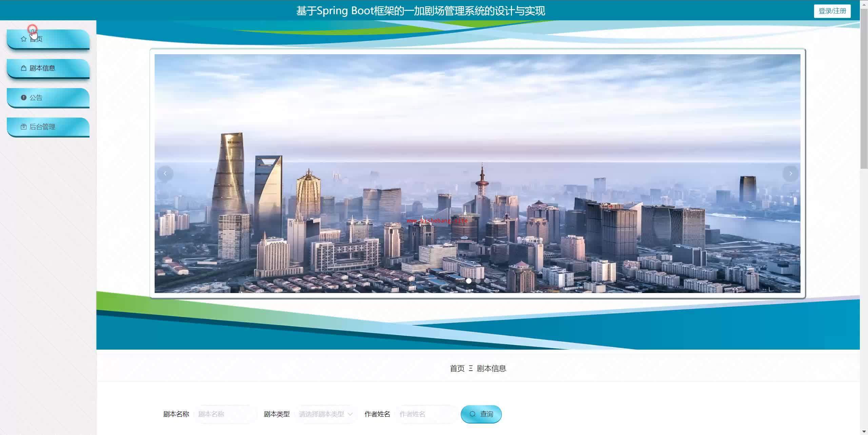868x435 pixels.
Task: Open the 剧本信息 sidebar menu
Action: [48, 68]
